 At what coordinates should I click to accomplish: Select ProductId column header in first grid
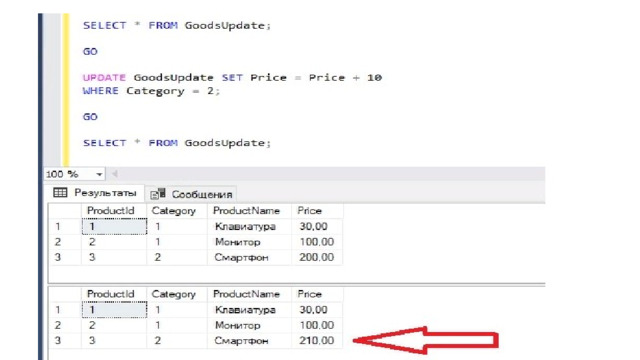[x=114, y=211]
